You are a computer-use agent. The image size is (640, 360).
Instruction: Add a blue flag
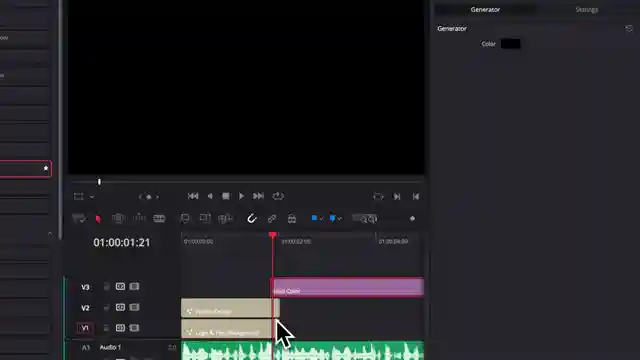pyautogui.click(x=314, y=218)
